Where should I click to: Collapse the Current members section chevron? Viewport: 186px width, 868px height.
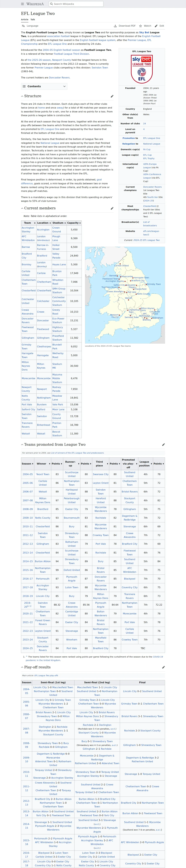[22, 208]
